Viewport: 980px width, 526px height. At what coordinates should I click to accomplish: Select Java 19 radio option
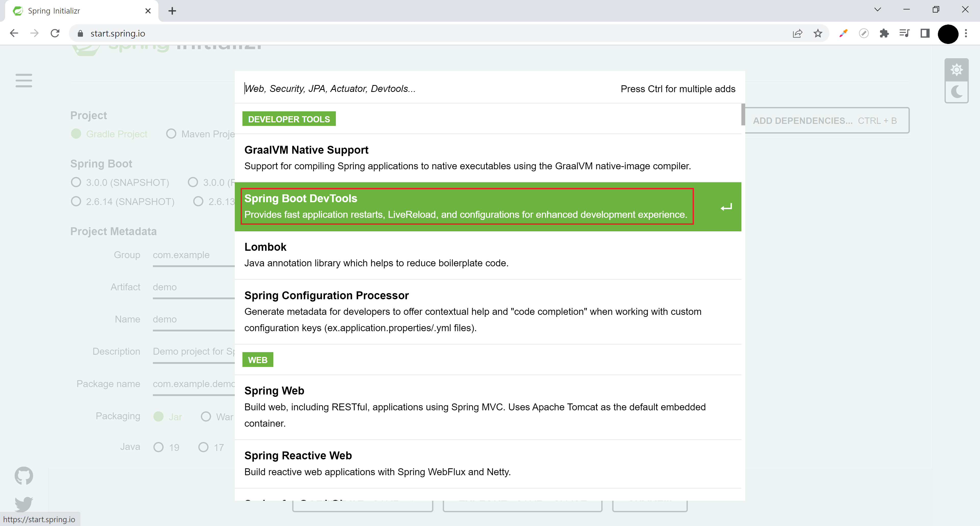click(158, 447)
